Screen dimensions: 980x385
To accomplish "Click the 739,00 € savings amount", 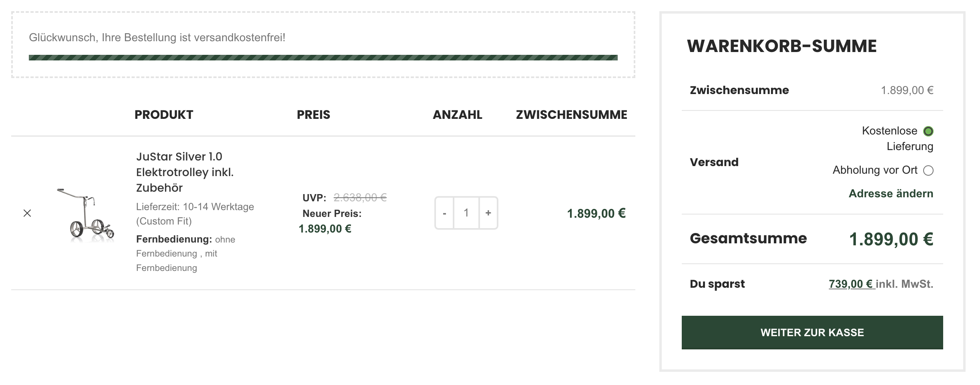I will pos(851,284).
